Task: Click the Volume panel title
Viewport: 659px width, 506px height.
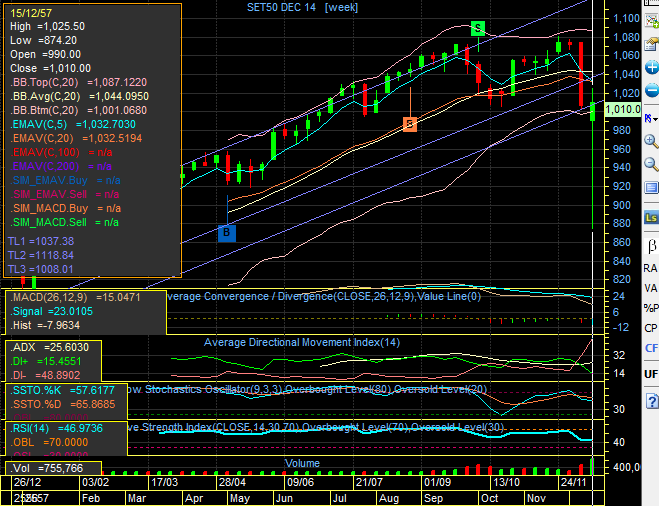Action: pyautogui.click(x=302, y=463)
